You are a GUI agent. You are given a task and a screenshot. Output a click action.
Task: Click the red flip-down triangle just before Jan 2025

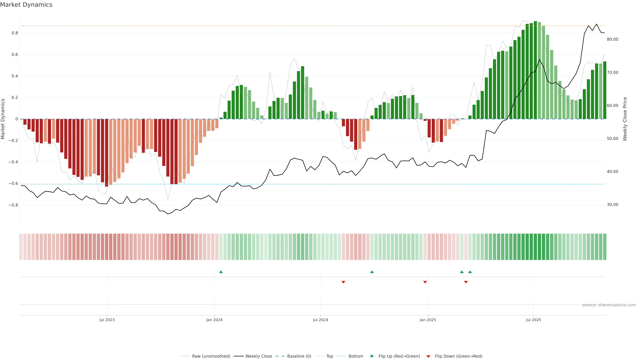(425, 282)
